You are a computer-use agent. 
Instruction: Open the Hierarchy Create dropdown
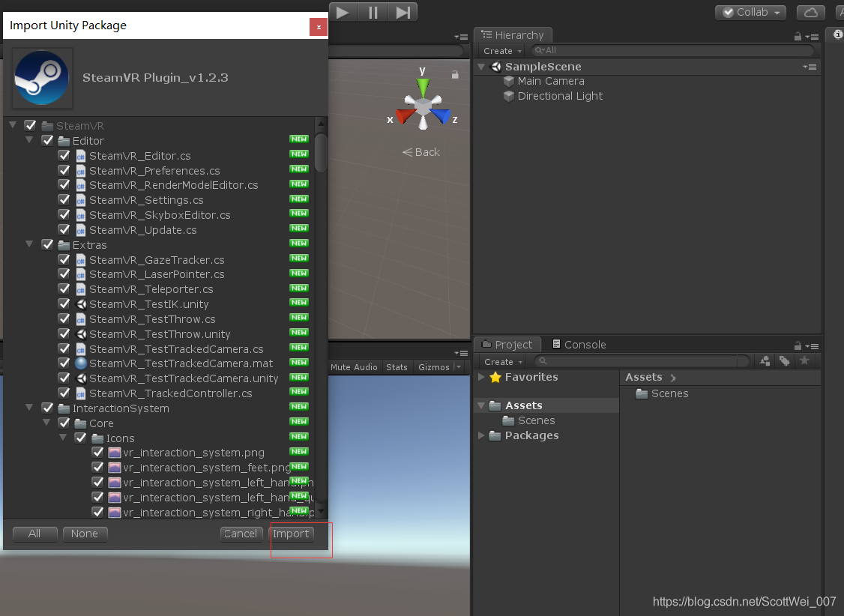tap(502, 51)
